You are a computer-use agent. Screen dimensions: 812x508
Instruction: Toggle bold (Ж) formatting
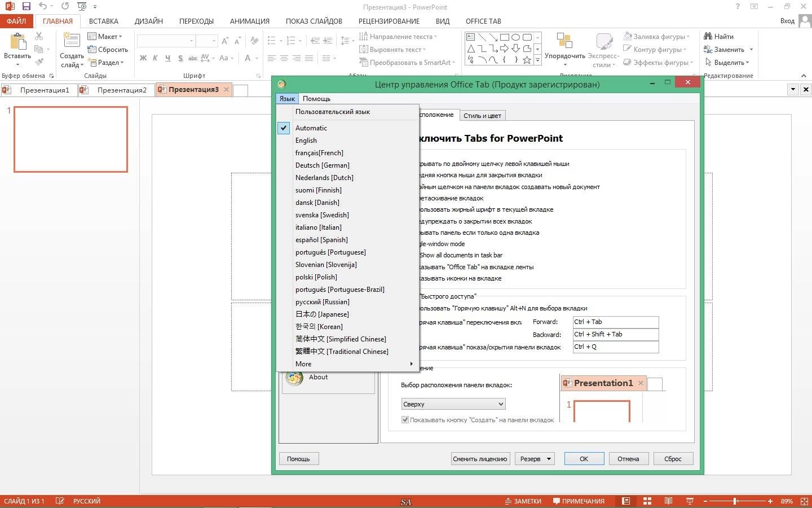[143, 58]
